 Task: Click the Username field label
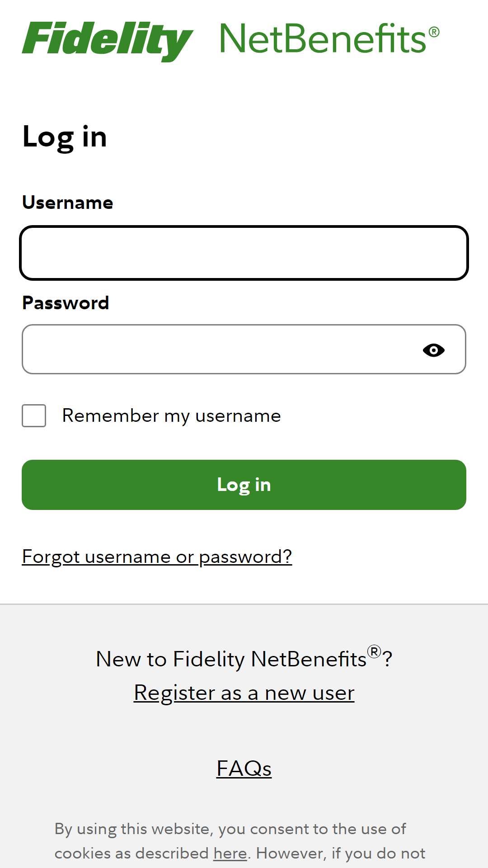pos(68,203)
